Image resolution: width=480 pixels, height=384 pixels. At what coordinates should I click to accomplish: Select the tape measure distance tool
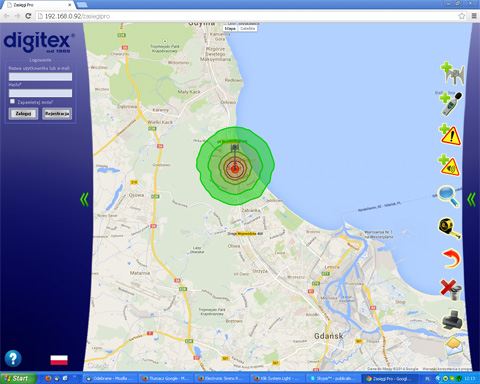449,228
